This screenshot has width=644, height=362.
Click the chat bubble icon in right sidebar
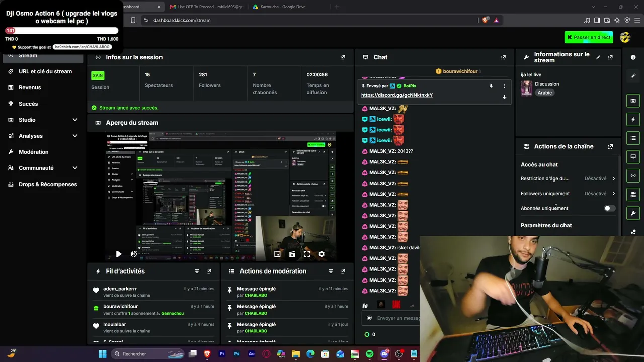(633, 157)
